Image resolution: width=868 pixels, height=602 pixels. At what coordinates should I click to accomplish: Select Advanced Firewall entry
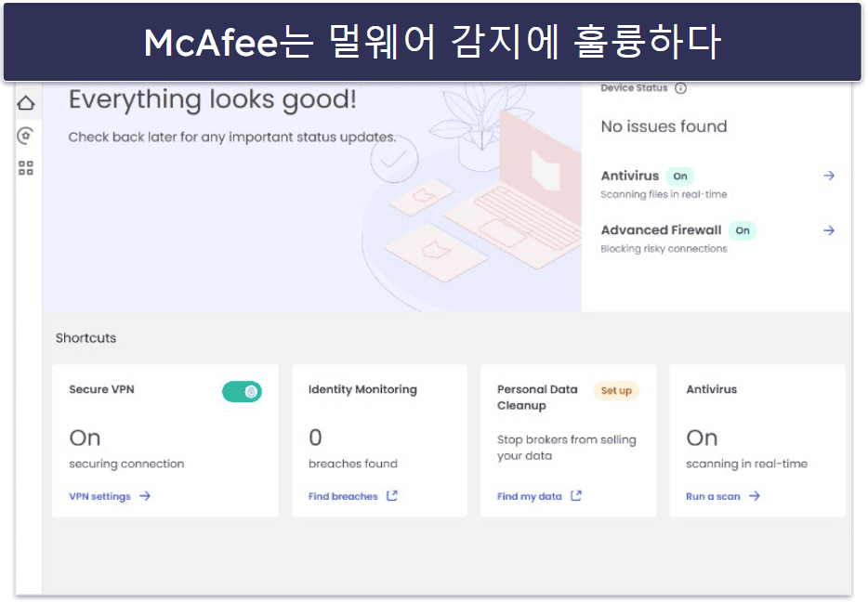click(x=661, y=230)
